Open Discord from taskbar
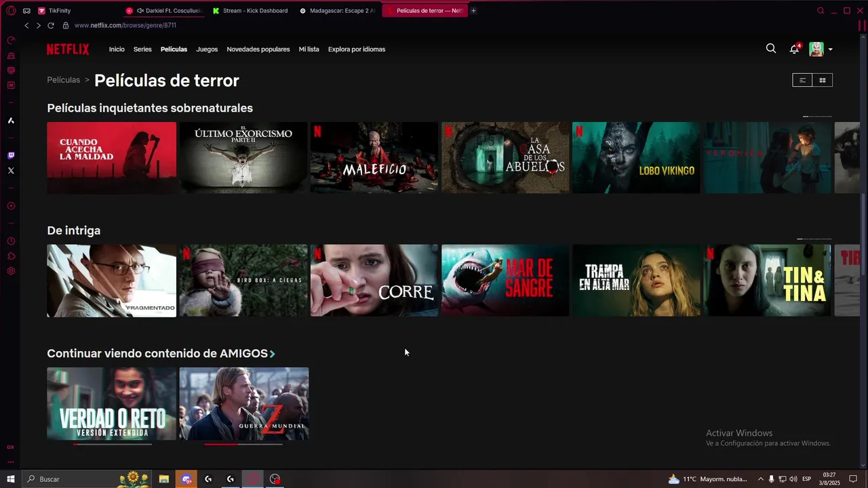This screenshot has height=488, width=868. point(186,479)
